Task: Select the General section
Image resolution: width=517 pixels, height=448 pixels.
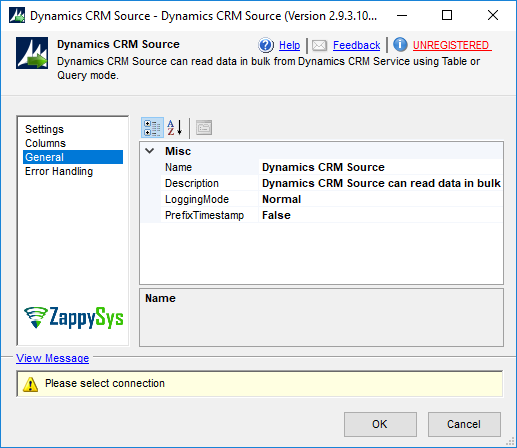Action: [73, 157]
